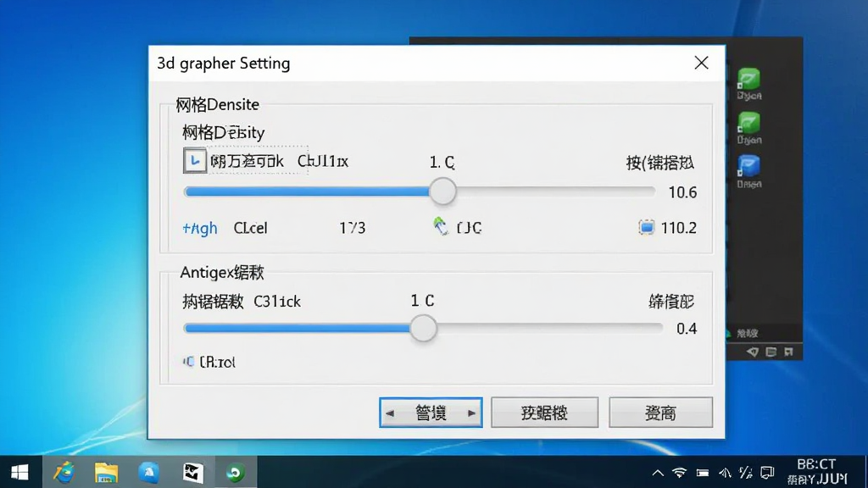Click the 110.2 value text
The image size is (868, 488).
click(x=679, y=228)
